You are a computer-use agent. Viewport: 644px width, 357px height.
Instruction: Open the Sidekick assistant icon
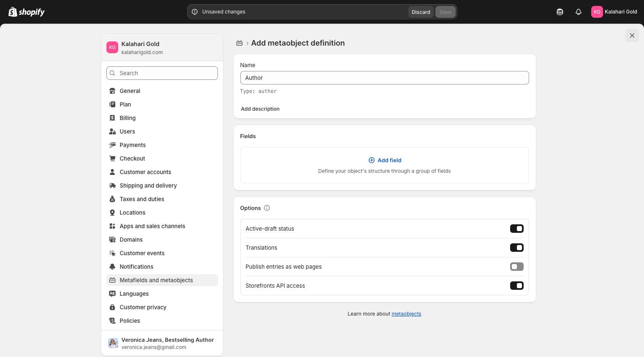[560, 12]
